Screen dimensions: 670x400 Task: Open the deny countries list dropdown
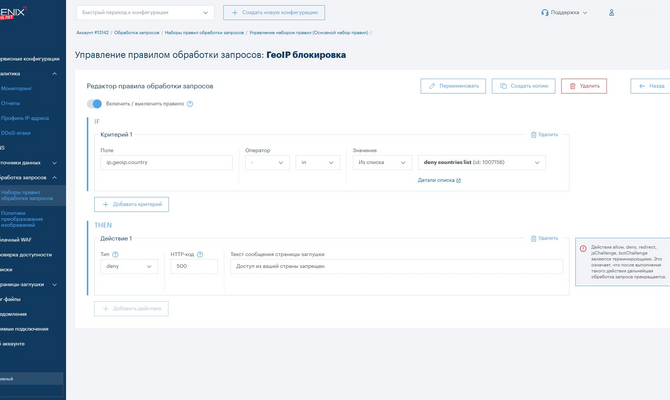(482, 162)
